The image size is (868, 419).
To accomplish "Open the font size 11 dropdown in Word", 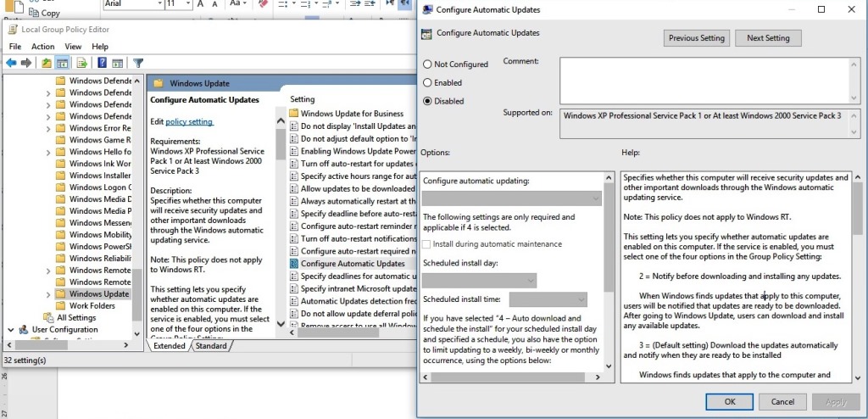I will [188, 4].
